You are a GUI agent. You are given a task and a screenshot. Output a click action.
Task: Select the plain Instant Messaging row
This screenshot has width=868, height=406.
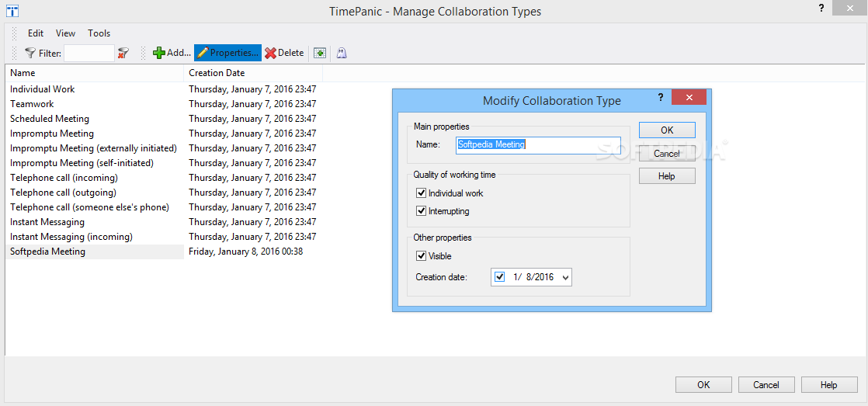click(x=164, y=222)
